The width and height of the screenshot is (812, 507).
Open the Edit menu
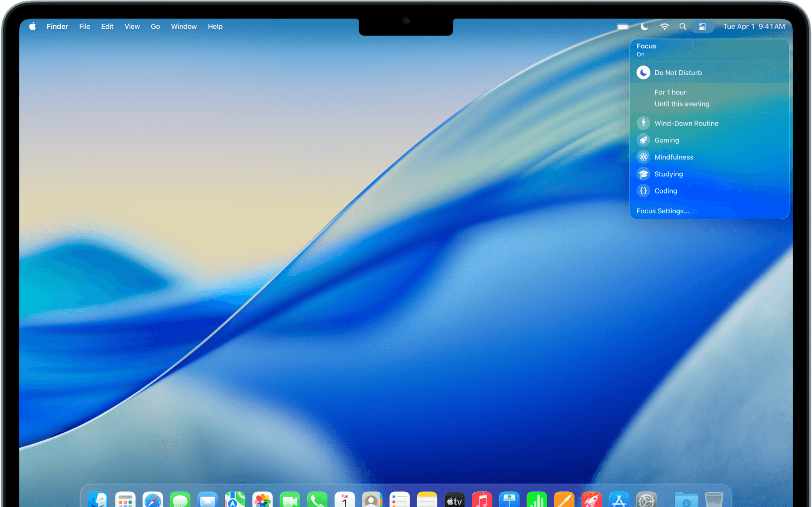(x=107, y=27)
